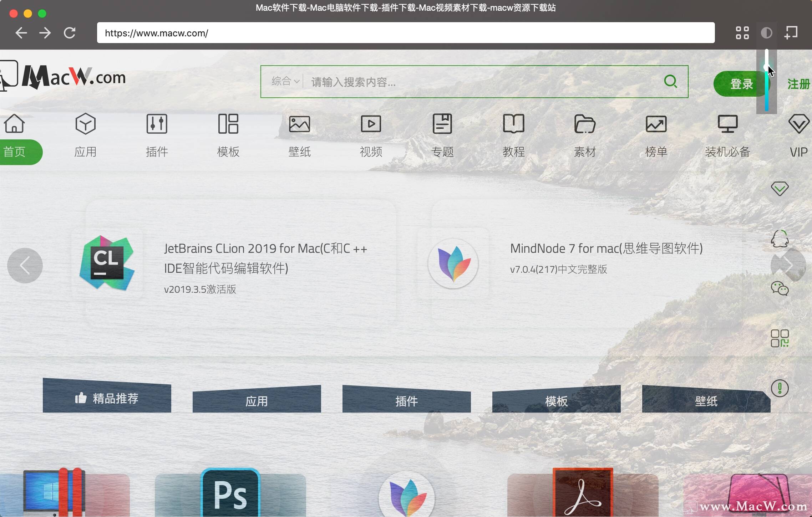Click the 壁纸 picture icon
This screenshot has height=517, width=812.
(300, 124)
